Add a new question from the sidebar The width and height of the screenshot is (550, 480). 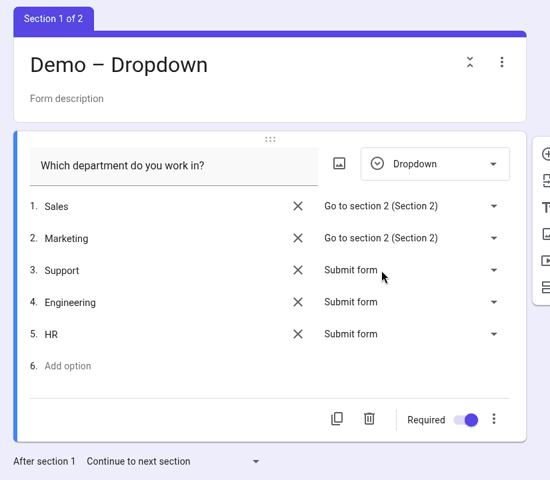(x=546, y=154)
